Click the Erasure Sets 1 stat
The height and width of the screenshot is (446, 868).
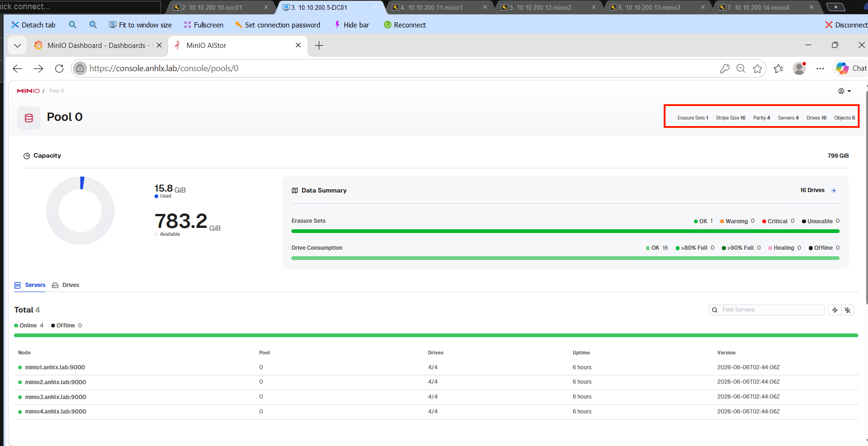click(x=693, y=118)
